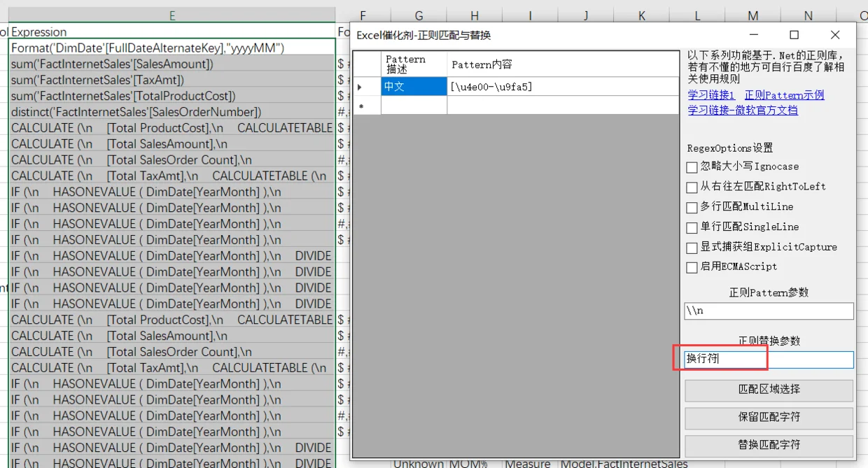Screen dimensions: 868x468
Task: Click into the 正则替换参数 input field
Action: point(769,360)
